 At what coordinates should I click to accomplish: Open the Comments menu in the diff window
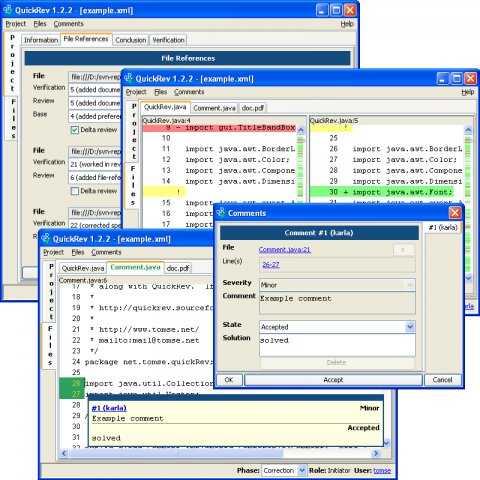click(189, 92)
